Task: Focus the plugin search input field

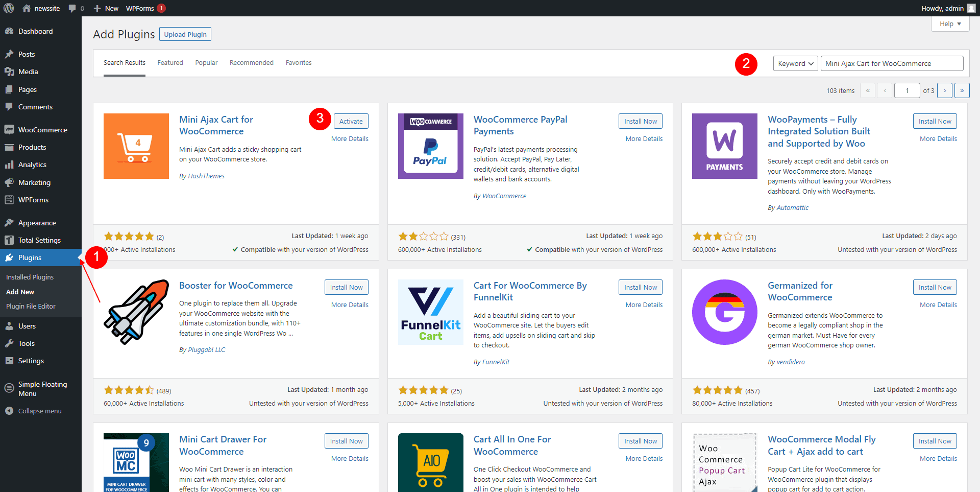Action: tap(892, 63)
